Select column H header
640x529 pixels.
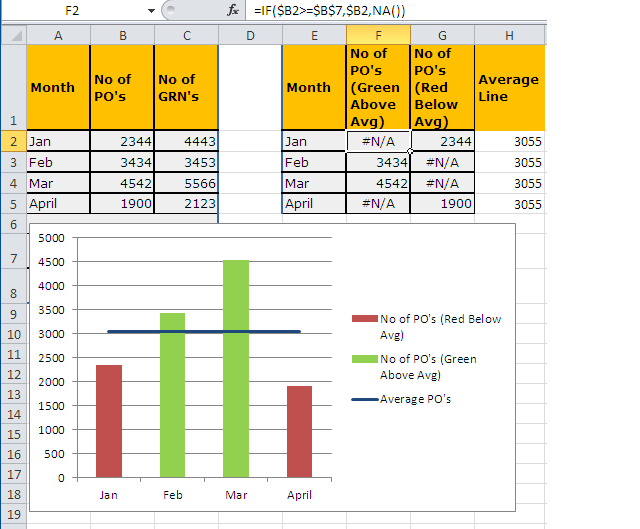pyautogui.click(x=510, y=35)
